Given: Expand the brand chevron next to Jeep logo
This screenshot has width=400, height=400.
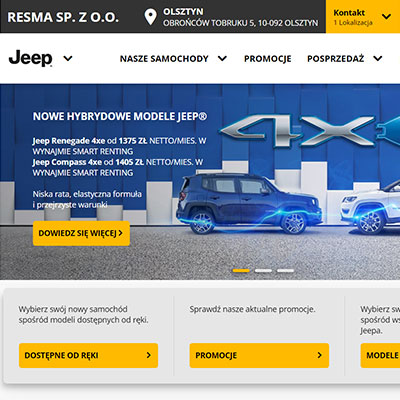Looking at the screenshot, I should tap(68, 59).
